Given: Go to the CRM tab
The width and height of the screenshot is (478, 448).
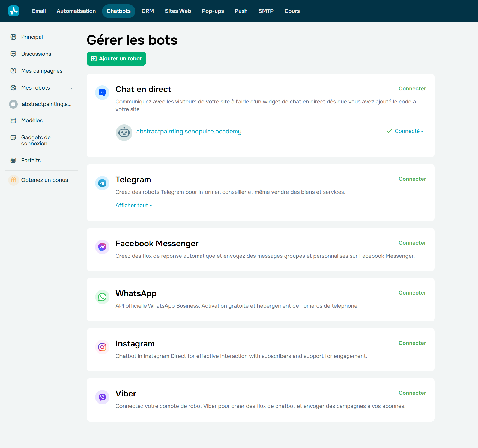Looking at the screenshot, I should click(148, 11).
